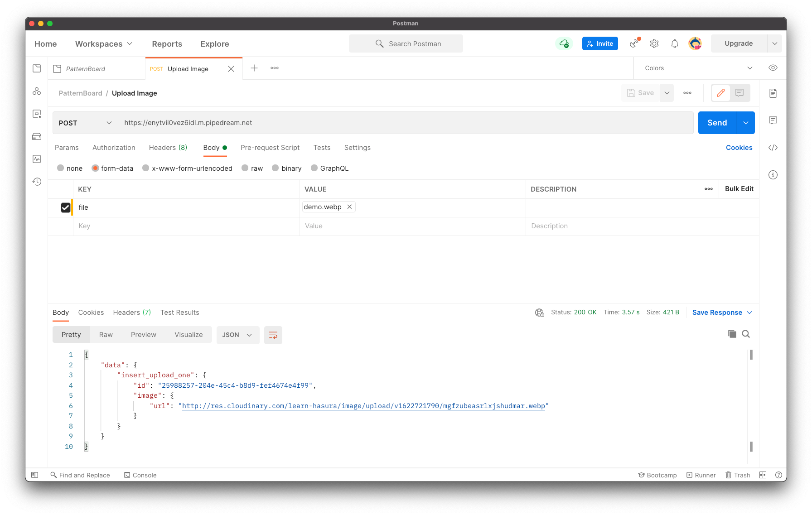Click the satellite capture requests icon
Viewport: 812px width, 515px height.
635,43
